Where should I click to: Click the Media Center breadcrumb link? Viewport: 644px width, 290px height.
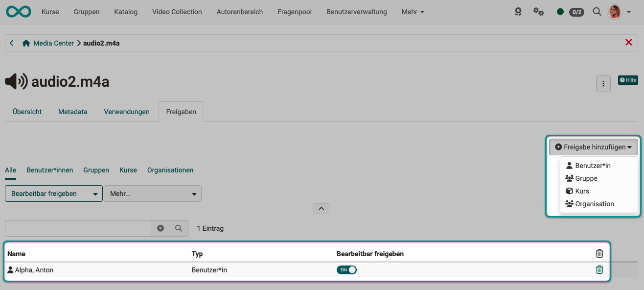pyautogui.click(x=53, y=43)
